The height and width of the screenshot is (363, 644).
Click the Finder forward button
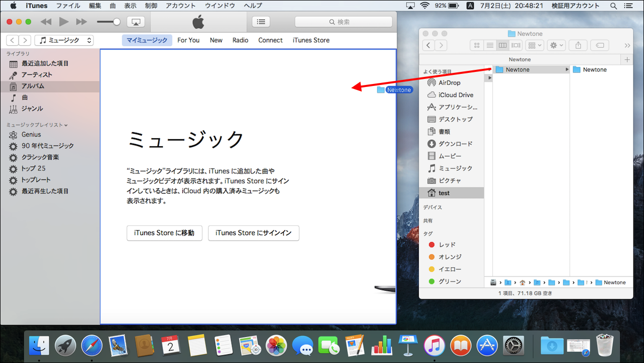coord(441,45)
